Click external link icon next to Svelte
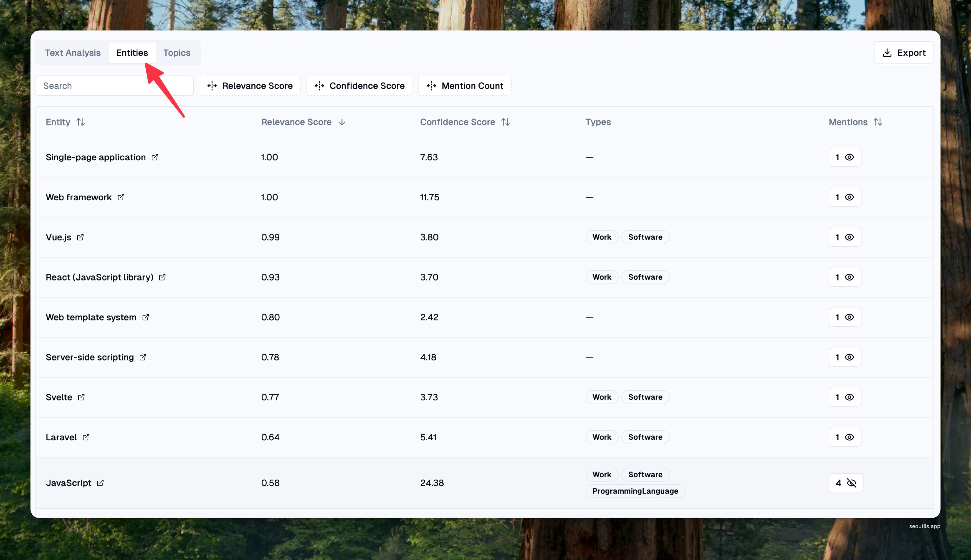This screenshot has width=971, height=560. pyautogui.click(x=81, y=397)
